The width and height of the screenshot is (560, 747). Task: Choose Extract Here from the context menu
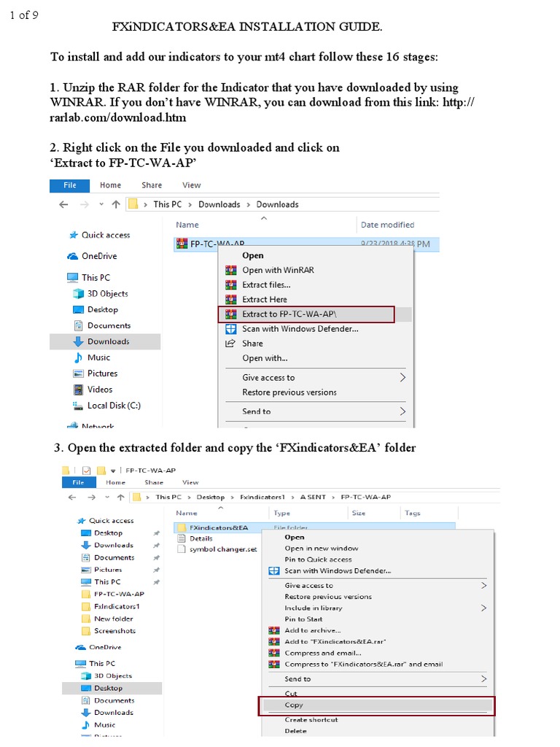pyautogui.click(x=264, y=300)
